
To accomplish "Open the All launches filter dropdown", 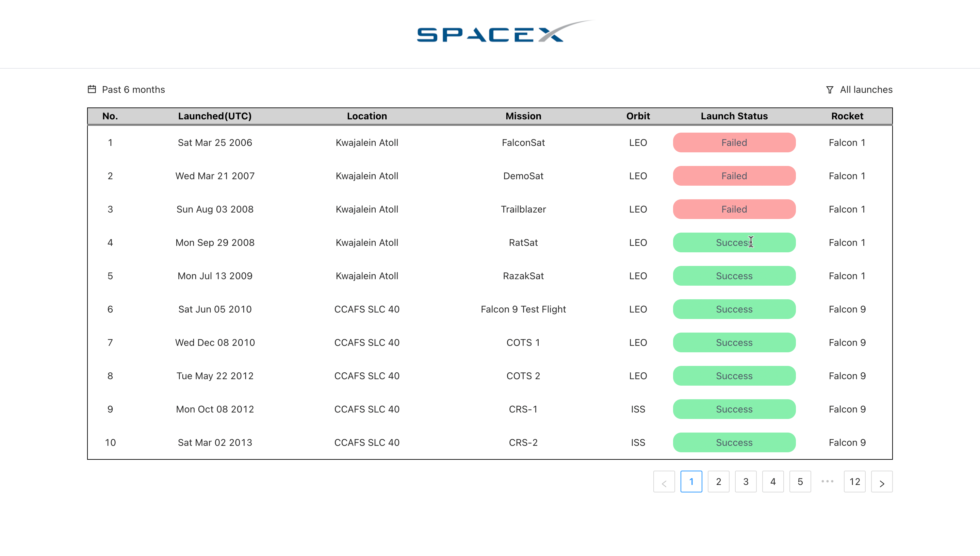I will [866, 89].
